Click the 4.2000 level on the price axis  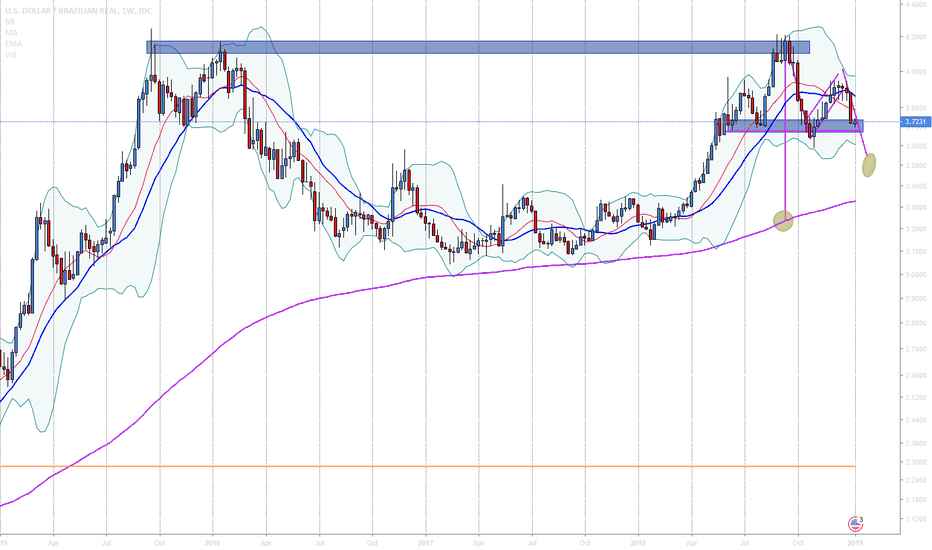click(x=915, y=37)
